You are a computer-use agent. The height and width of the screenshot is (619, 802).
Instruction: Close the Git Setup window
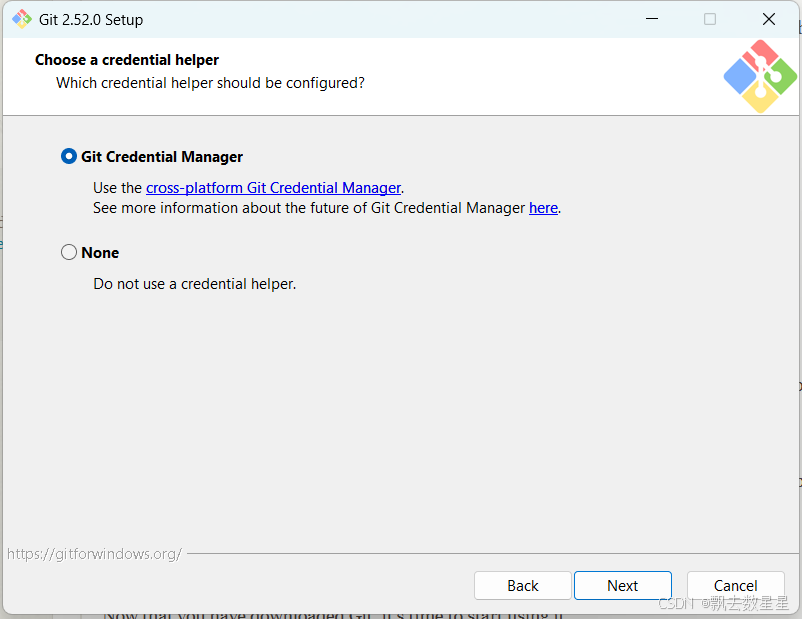[x=768, y=19]
